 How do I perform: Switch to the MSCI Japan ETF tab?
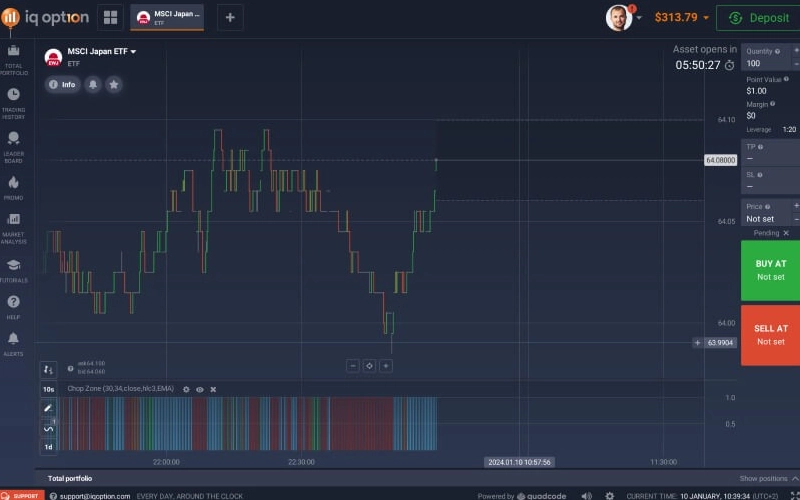tap(167, 17)
